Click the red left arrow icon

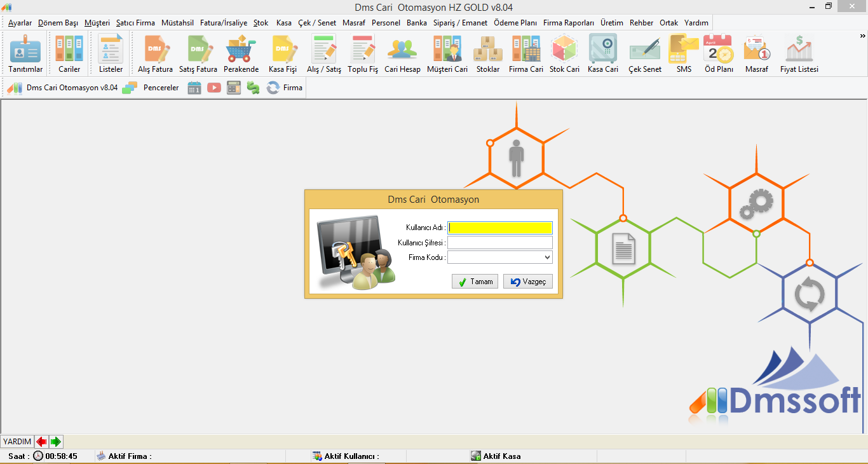coord(42,441)
